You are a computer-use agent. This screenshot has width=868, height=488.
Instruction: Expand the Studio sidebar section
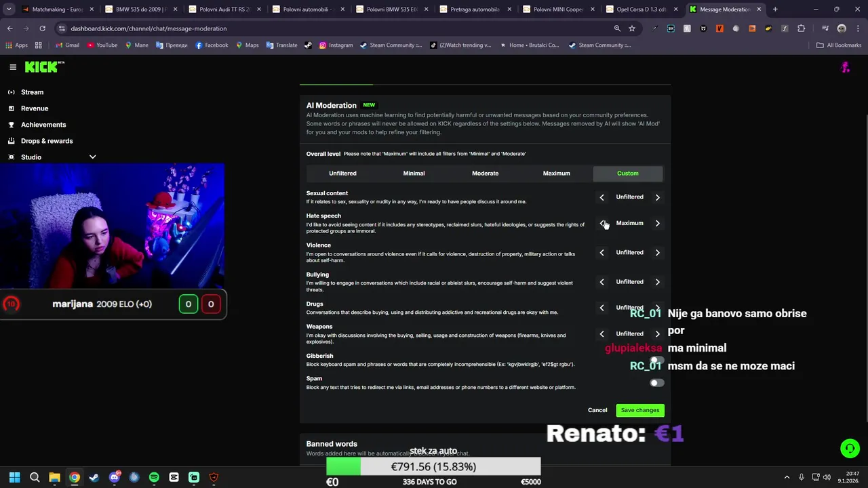tap(93, 157)
